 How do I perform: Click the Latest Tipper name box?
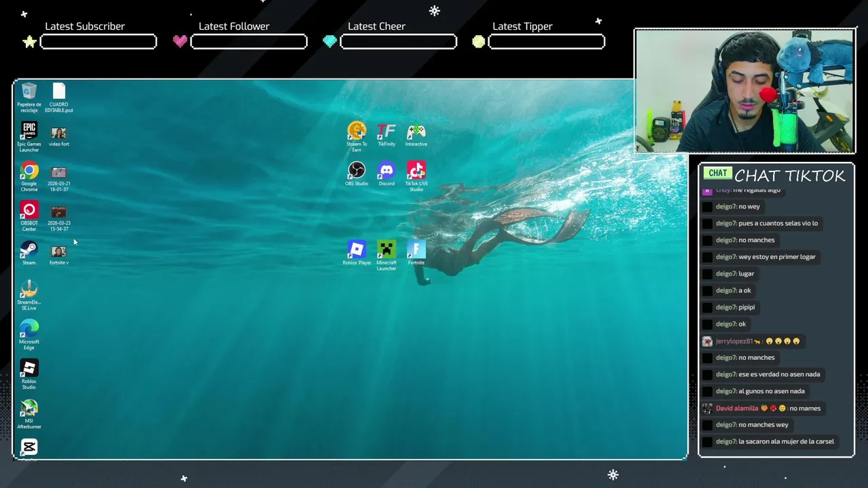[x=547, y=42]
